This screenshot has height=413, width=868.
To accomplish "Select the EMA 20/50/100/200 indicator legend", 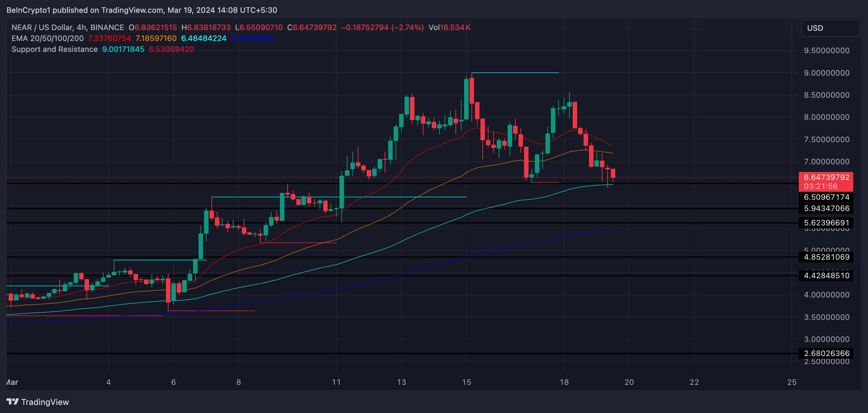I will pos(47,38).
